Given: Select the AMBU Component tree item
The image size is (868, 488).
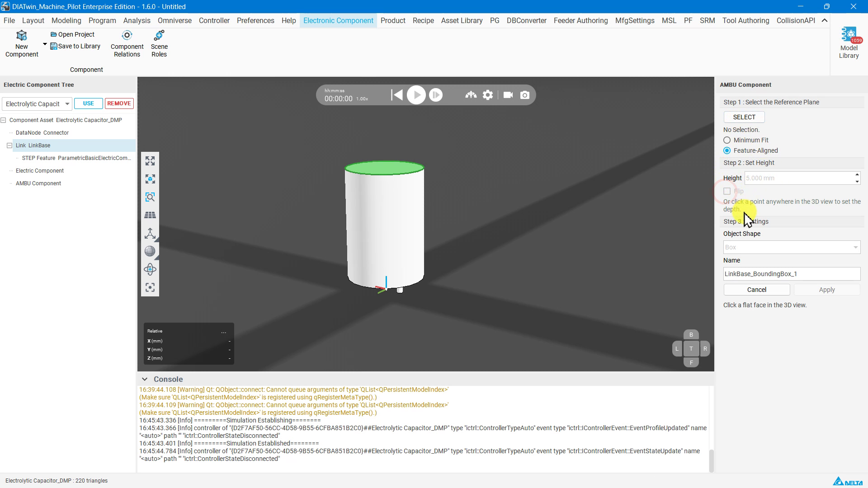Looking at the screenshot, I should click(x=38, y=183).
